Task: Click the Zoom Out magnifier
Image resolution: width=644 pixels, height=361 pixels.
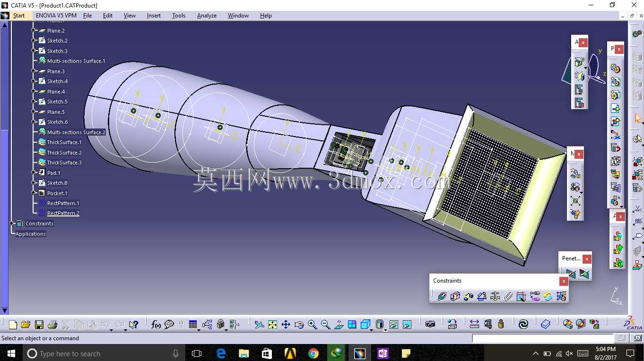Action: pos(325,325)
